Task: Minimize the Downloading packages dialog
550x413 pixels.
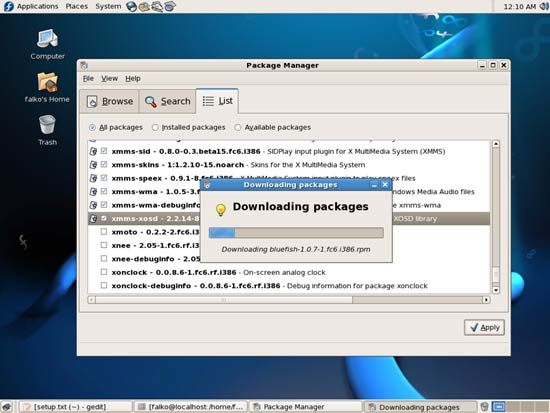Action: tap(374, 185)
